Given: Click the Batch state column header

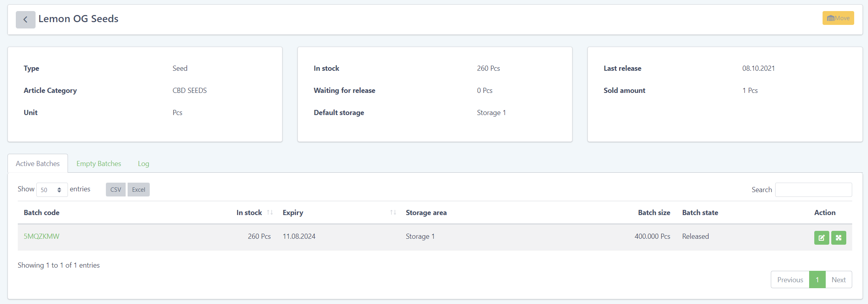Looking at the screenshot, I should coord(700,213).
